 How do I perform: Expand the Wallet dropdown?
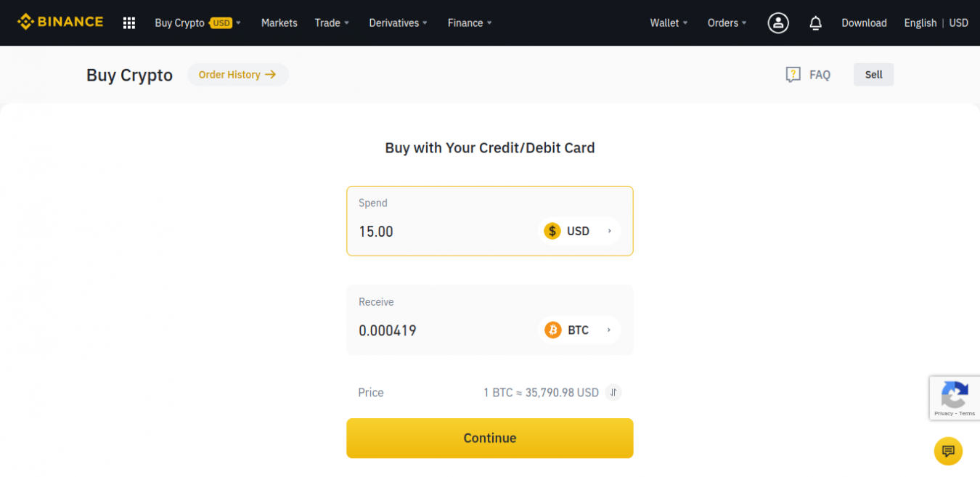tap(669, 23)
